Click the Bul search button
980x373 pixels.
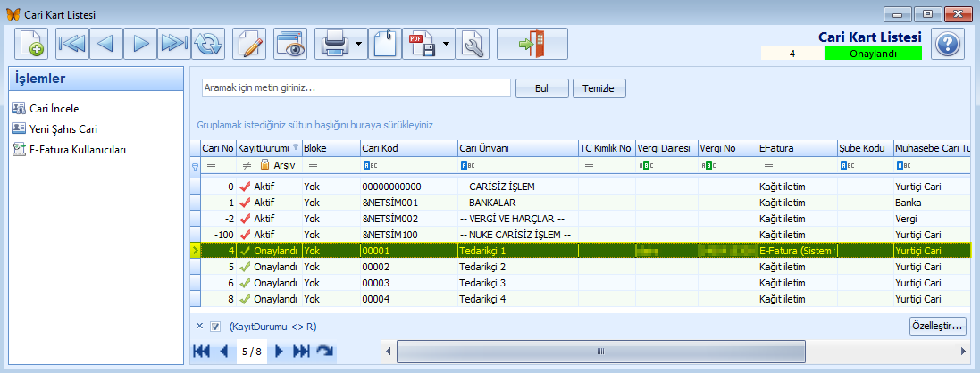tap(542, 88)
